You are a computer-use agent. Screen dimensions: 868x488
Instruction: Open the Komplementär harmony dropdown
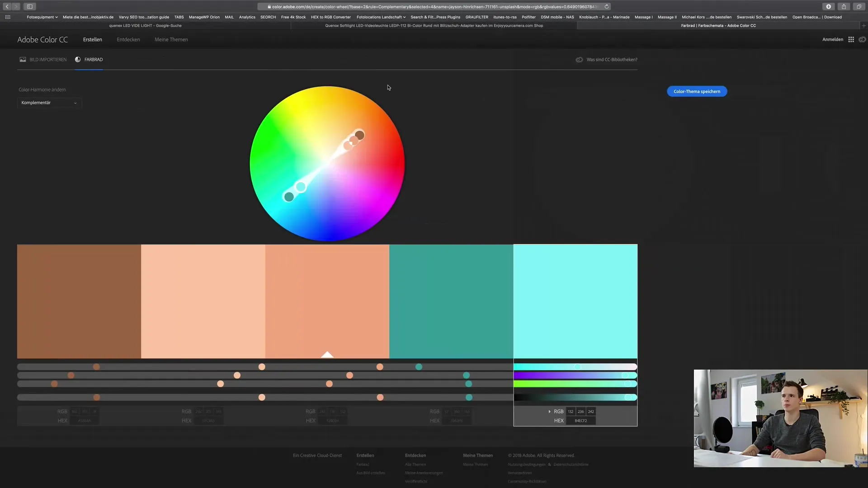[x=49, y=103]
